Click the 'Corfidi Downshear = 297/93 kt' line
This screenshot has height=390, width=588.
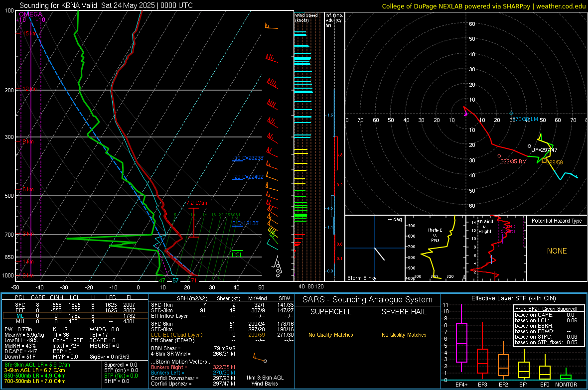tap(193, 378)
